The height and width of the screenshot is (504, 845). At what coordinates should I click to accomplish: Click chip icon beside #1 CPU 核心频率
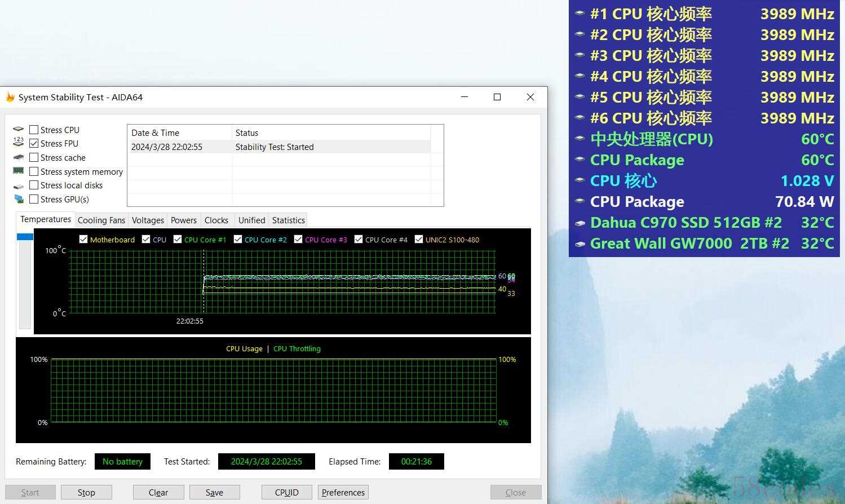579,14
